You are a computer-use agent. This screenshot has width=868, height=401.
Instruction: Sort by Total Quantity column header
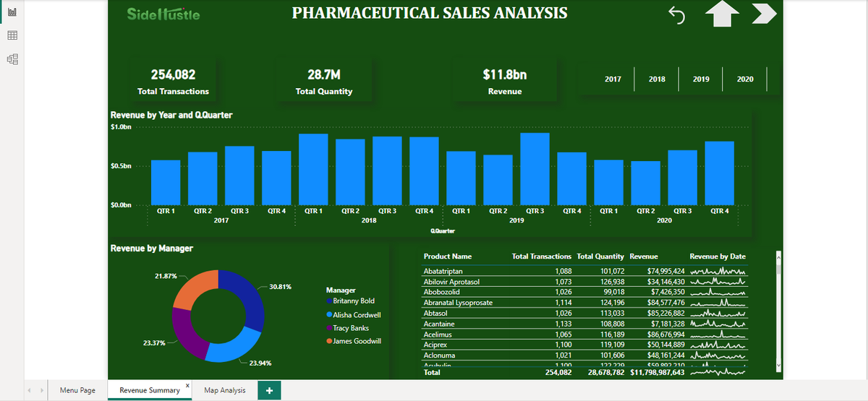click(x=600, y=256)
